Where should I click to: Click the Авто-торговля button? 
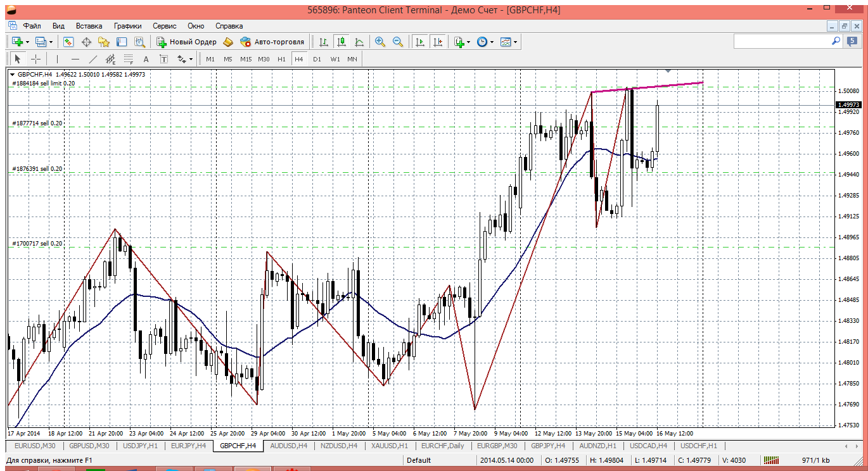tap(272, 42)
